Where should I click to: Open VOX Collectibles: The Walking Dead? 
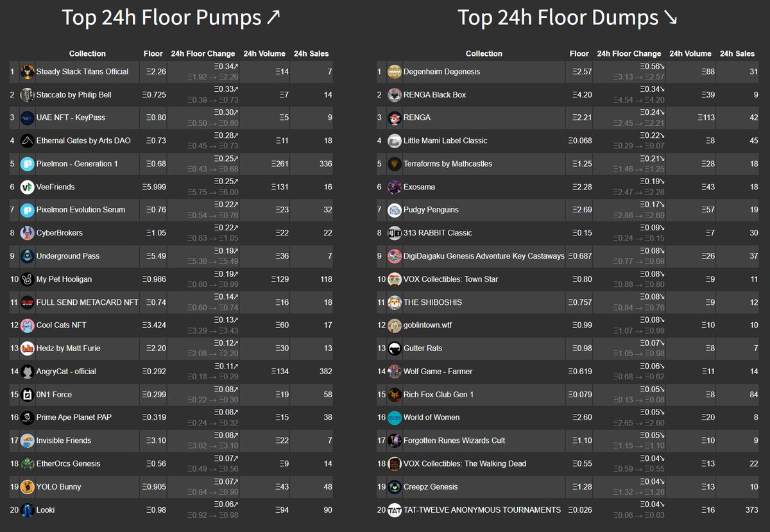pos(465,465)
